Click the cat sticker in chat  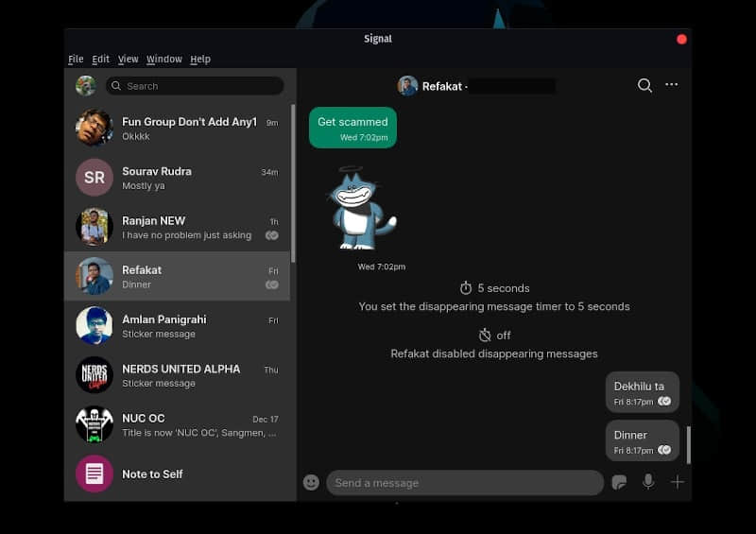363,210
